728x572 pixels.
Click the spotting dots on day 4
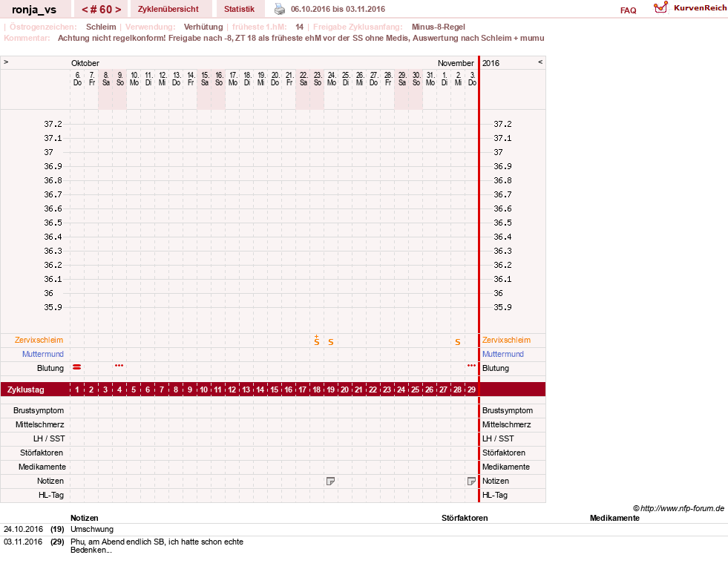[119, 366]
